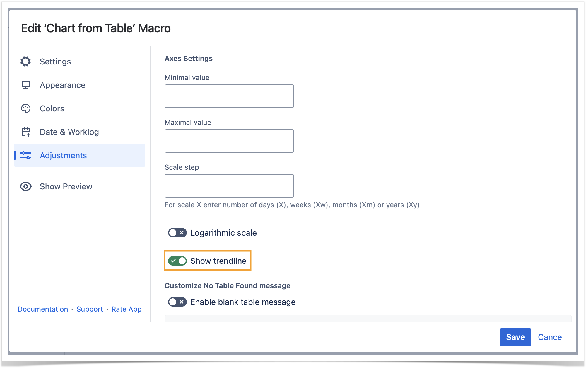Click the Settings gear icon
Screen dimensions: 588x369
coord(26,62)
